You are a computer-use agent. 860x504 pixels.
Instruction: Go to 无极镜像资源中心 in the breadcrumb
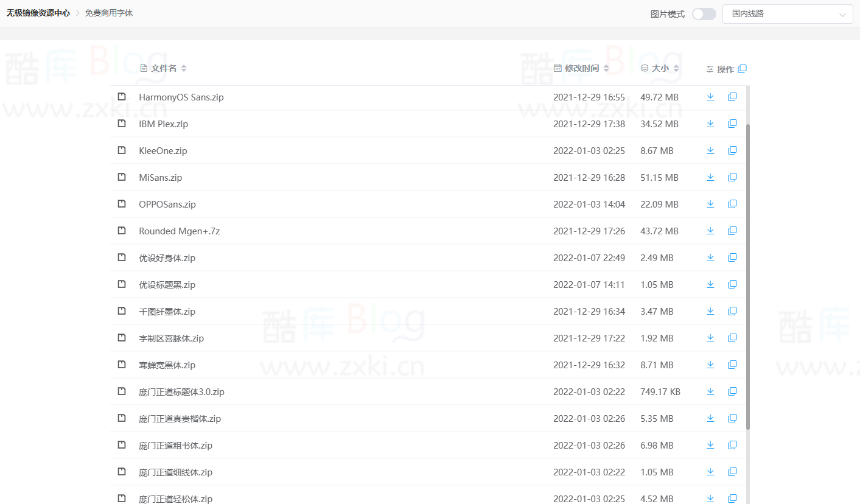tap(37, 12)
